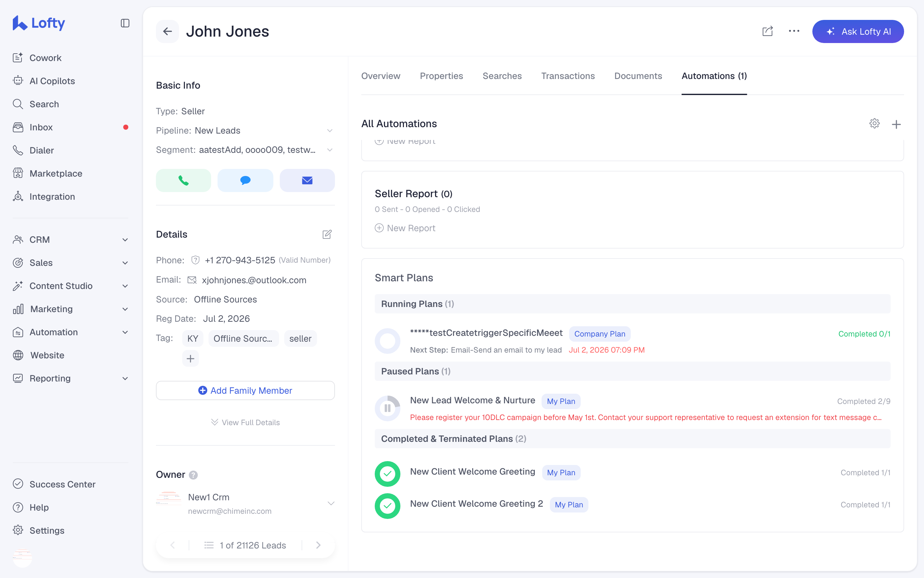
Task: Switch to Searches tab
Action: 502,76
